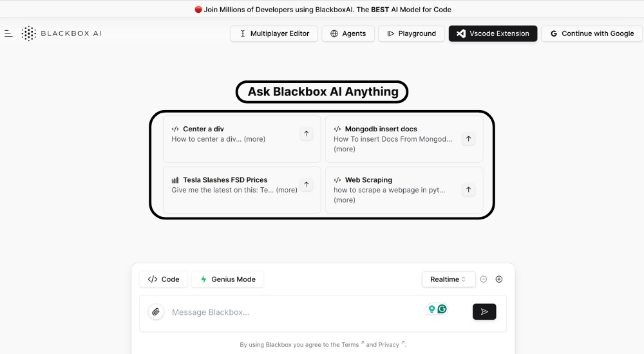This screenshot has height=354, width=644.
Task: Click the Blackbox AI logo
Action: [62, 33]
